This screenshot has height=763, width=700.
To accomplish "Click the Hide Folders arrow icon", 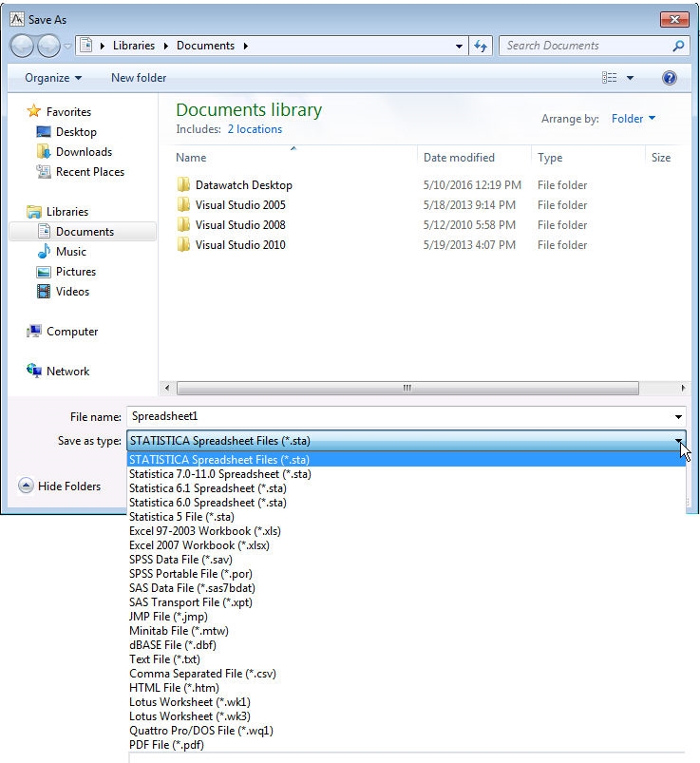I will click(26, 486).
